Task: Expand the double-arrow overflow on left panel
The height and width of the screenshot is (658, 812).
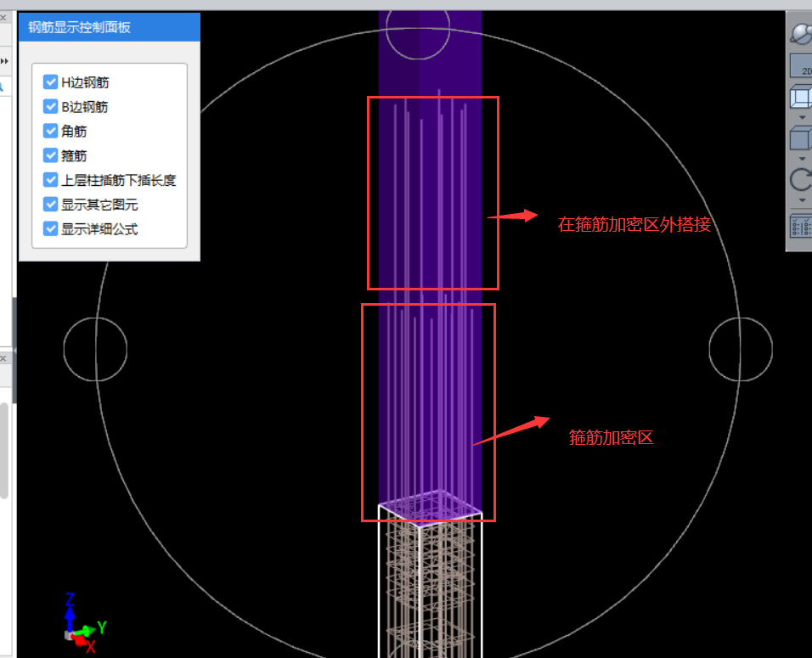Action: pyautogui.click(x=4, y=61)
